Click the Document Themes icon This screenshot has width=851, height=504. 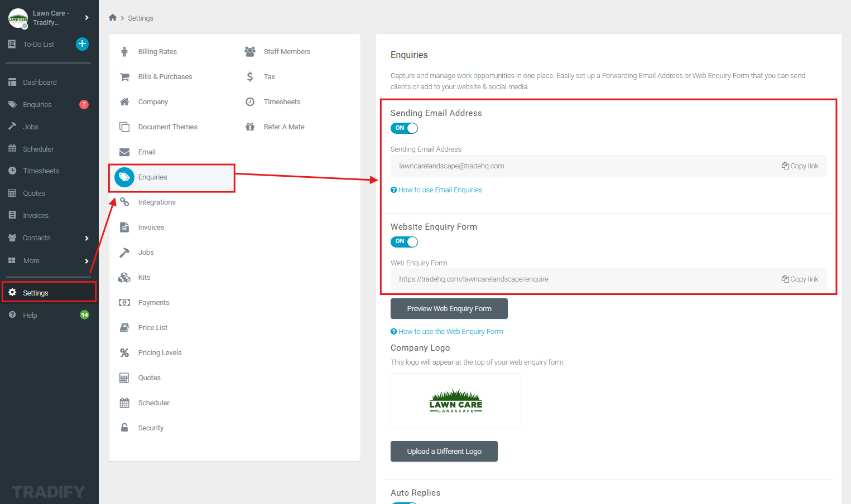pyautogui.click(x=124, y=127)
